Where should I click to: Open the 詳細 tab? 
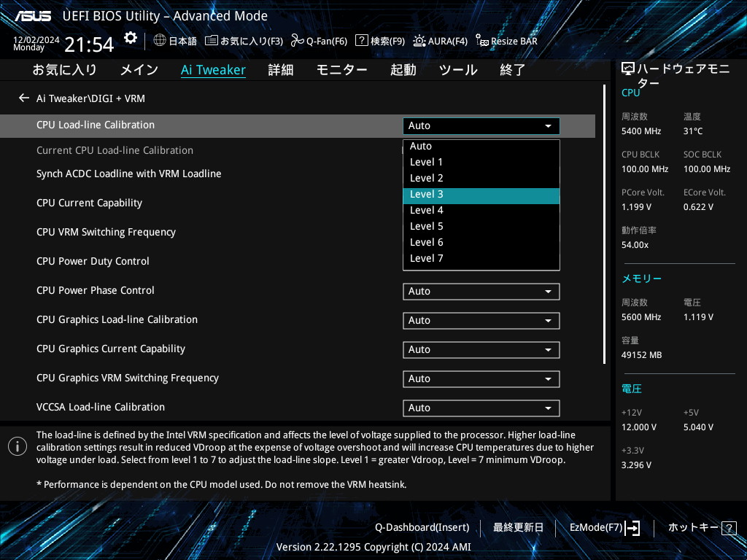(x=281, y=70)
